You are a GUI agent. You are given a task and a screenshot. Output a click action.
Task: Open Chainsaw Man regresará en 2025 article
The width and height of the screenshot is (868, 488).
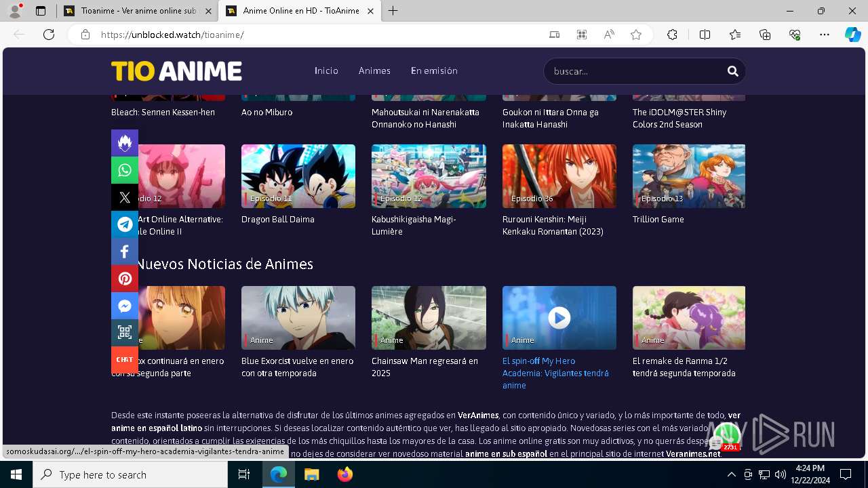tap(425, 367)
